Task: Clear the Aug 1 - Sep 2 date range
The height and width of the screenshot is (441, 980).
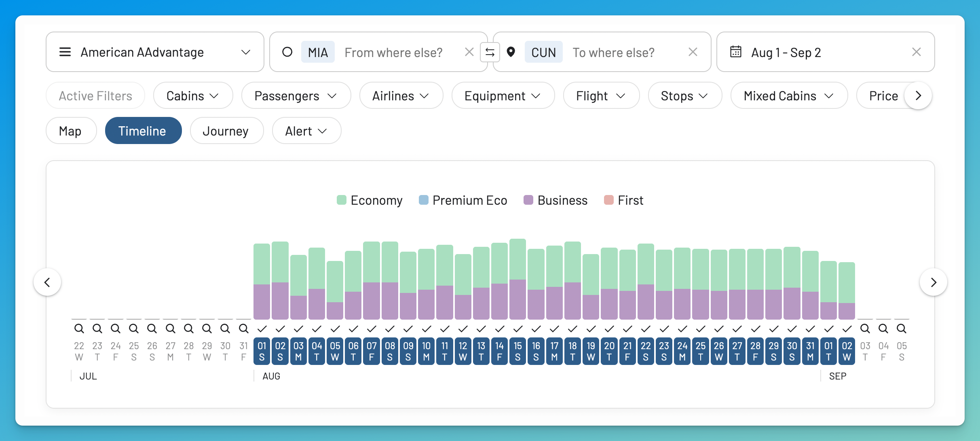Action: pos(916,52)
